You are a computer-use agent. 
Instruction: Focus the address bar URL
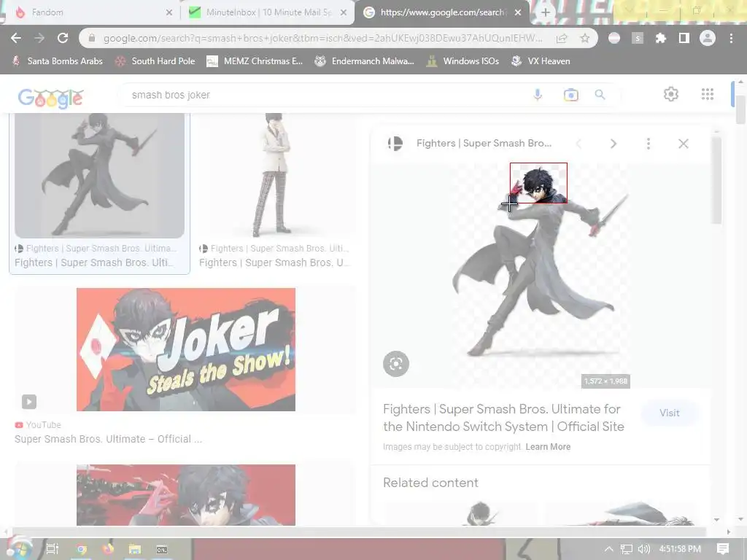(x=322, y=38)
